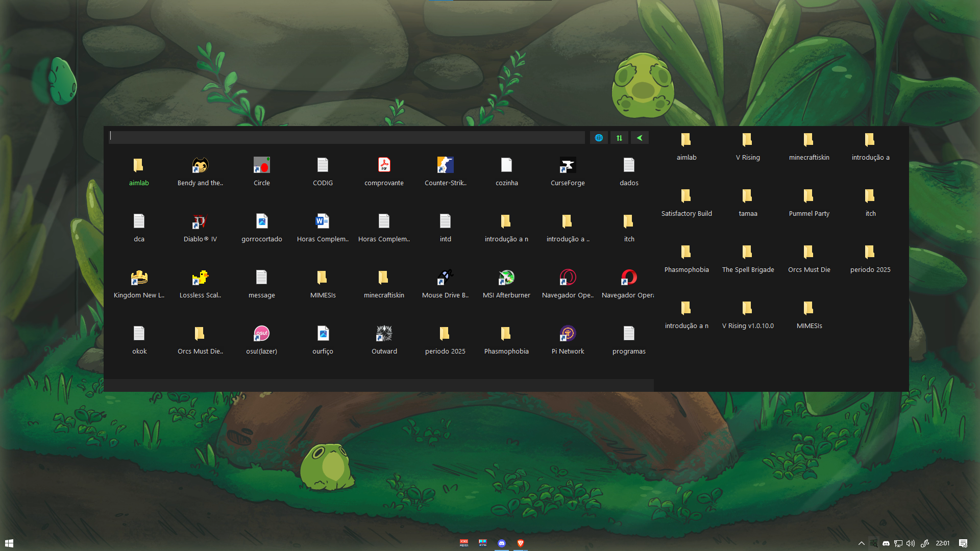Collapse the side panel with green arrow
Image resolution: width=980 pixels, height=551 pixels.
click(x=640, y=138)
